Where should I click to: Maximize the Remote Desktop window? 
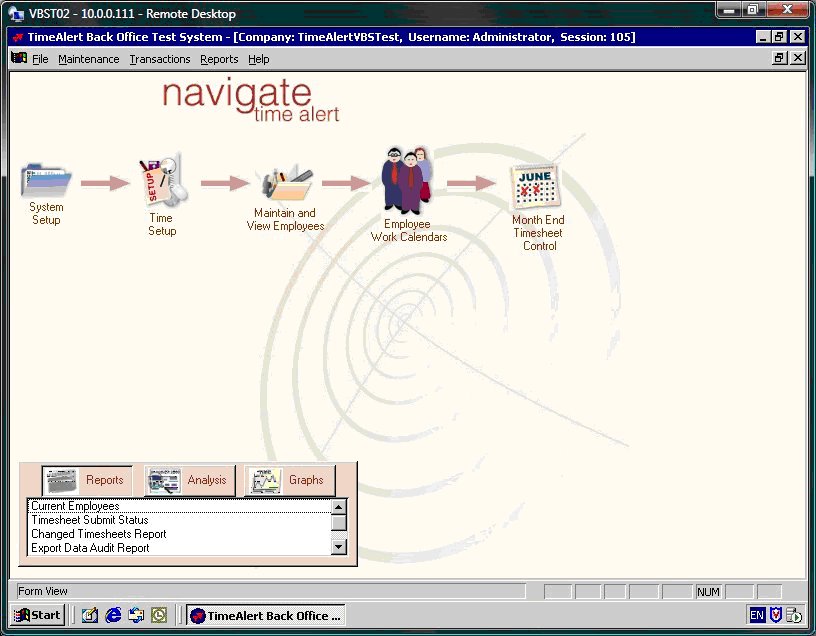coord(753,9)
